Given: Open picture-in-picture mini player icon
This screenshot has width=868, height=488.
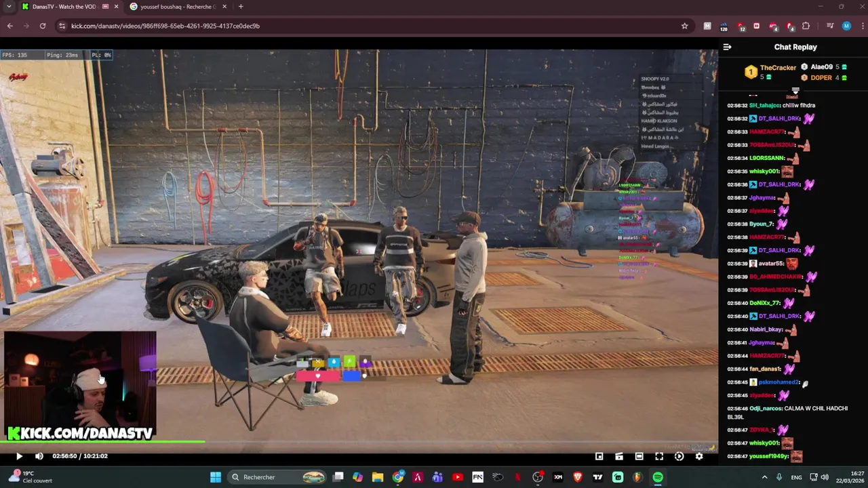Looking at the screenshot, I should tap(599, 456).
